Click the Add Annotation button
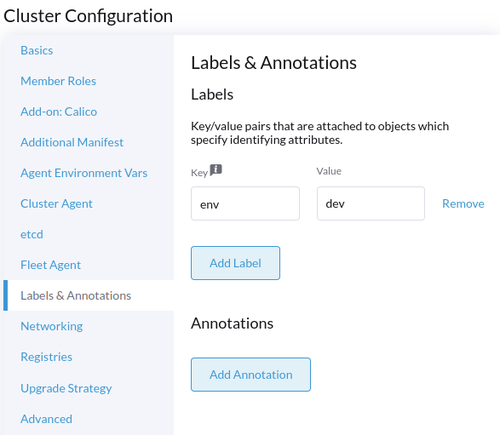 [251, 375]
